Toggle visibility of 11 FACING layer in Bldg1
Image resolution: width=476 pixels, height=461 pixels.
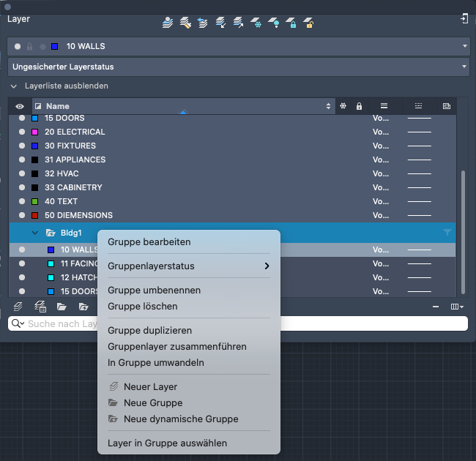[x=22, y=263]
